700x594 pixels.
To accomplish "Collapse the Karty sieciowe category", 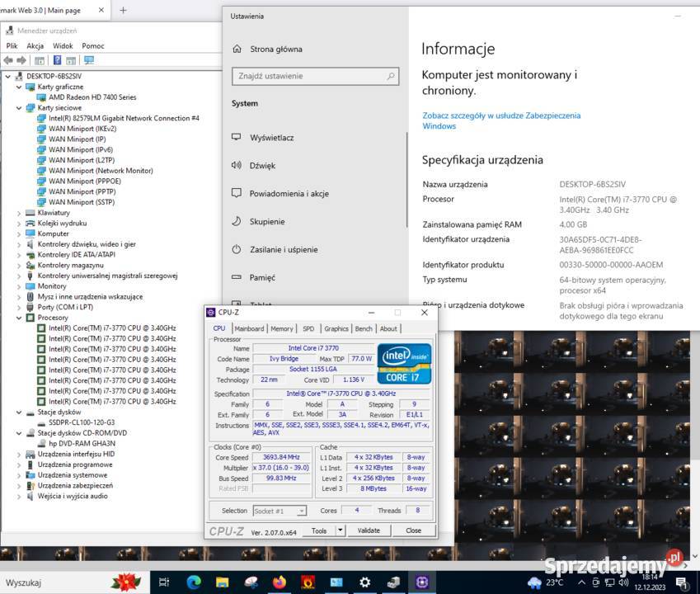I will (19, 107).
